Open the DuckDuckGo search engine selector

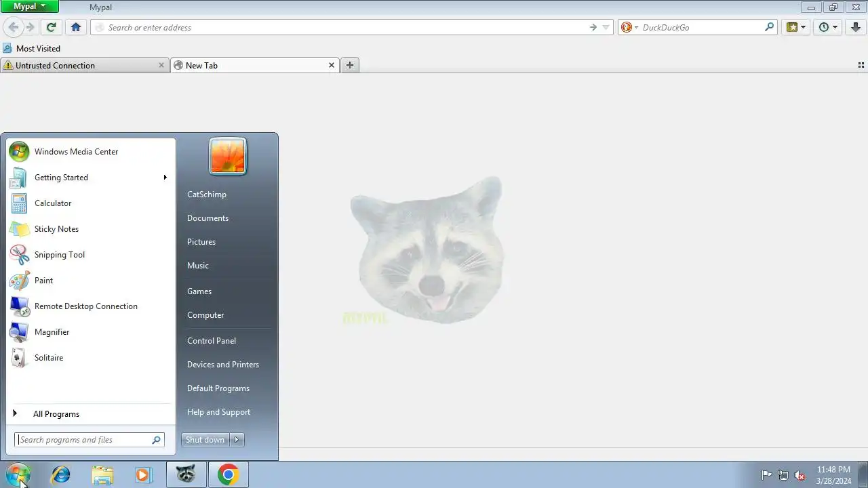coord(629,27)
